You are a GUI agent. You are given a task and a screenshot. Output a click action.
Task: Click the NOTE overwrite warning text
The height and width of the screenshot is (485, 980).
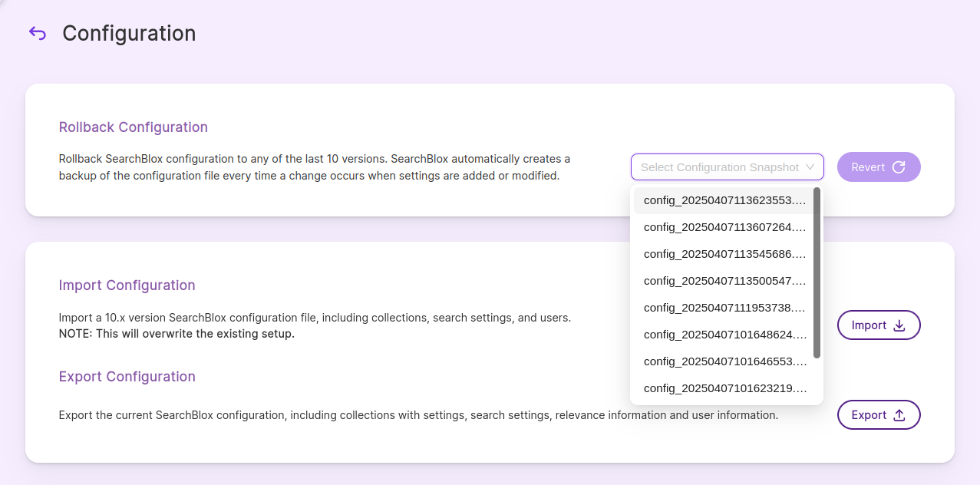177,335
